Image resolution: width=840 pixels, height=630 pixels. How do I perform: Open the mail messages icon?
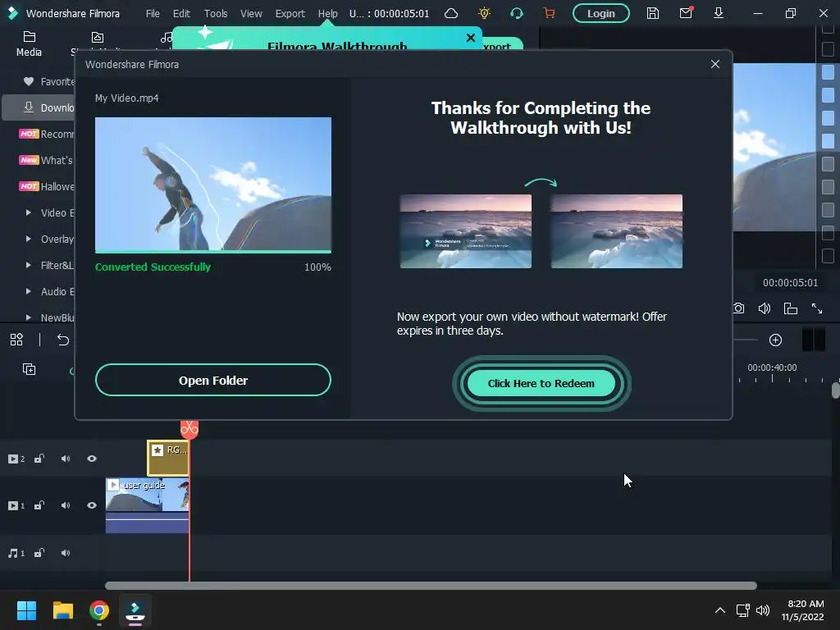point(686,13)
